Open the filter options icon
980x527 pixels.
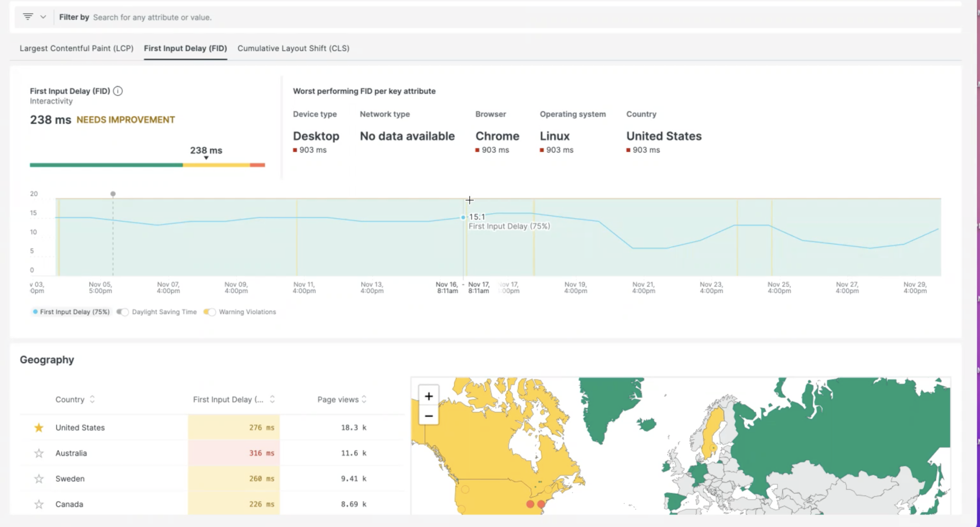(x=28, y=16)
